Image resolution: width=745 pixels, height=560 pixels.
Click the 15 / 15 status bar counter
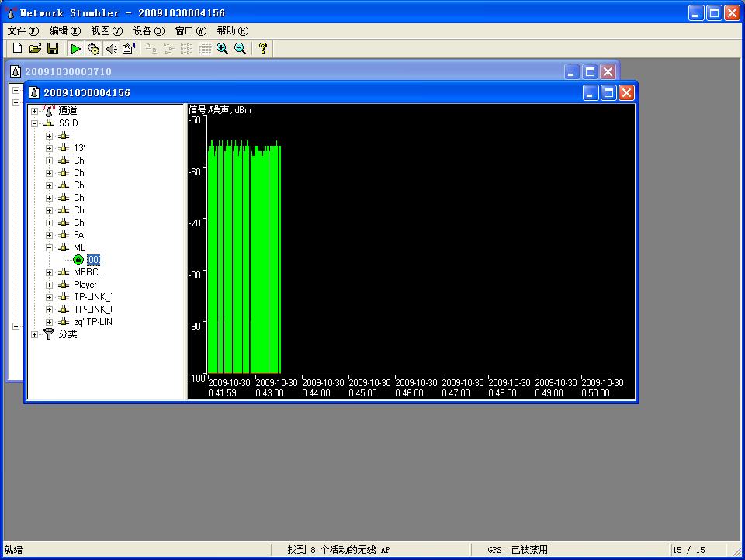(688, 550)
